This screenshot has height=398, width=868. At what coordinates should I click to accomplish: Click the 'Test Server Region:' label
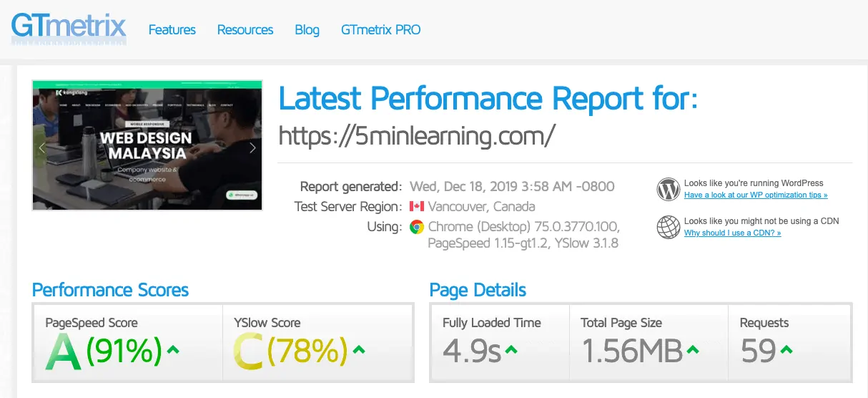tap(348, 207)
